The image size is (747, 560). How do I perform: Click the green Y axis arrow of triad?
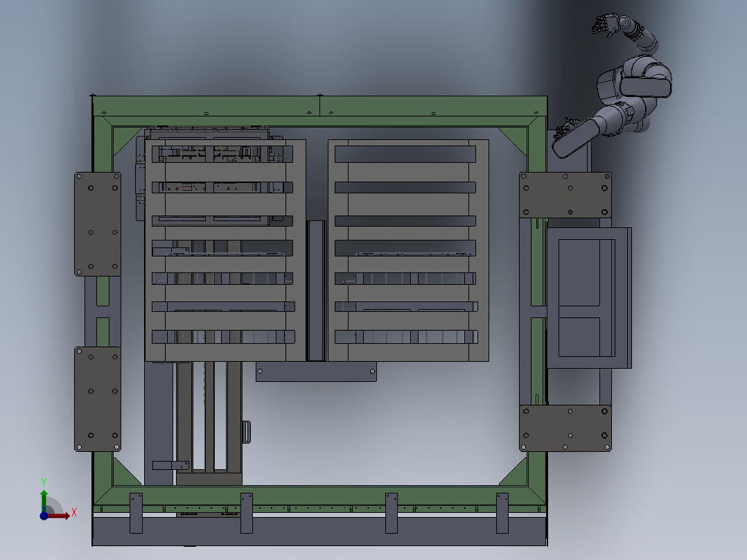[x=44, y=500]
